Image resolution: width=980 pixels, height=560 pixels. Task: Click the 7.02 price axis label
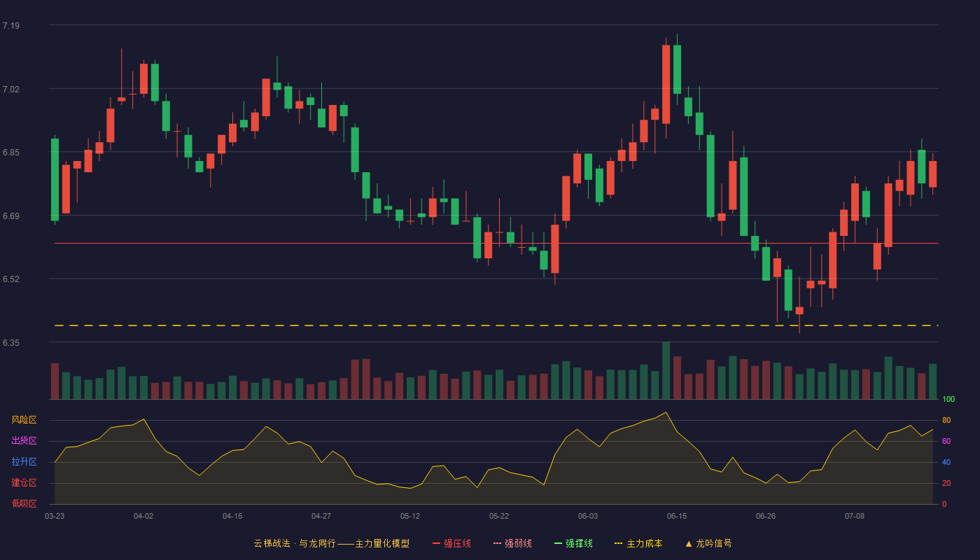(11, 90)
